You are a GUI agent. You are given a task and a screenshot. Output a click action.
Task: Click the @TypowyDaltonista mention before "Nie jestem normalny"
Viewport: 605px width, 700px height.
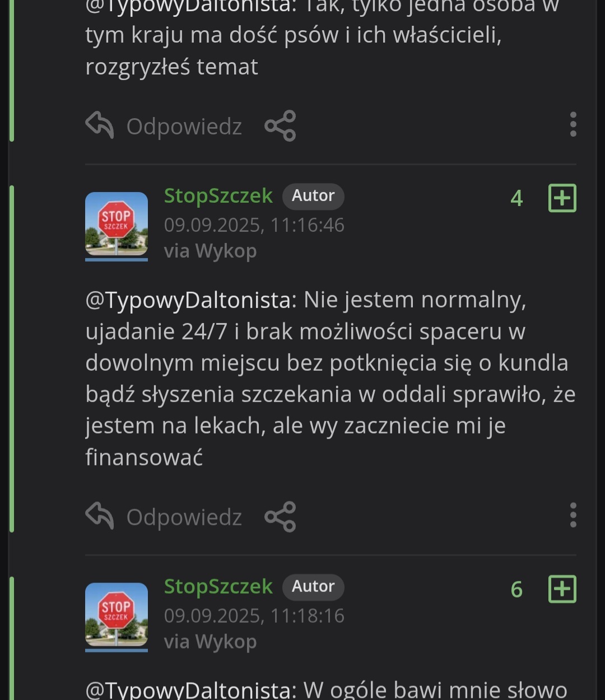(190, 301)
